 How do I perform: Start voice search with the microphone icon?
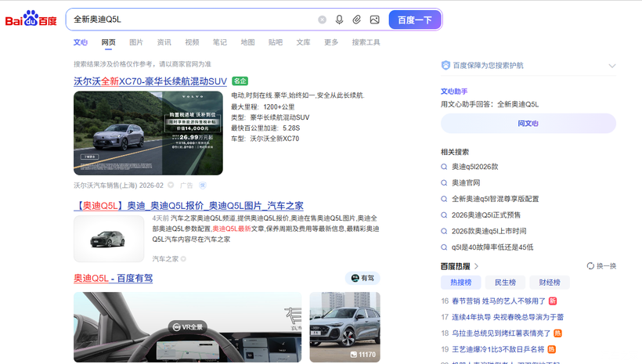[339, 20]
